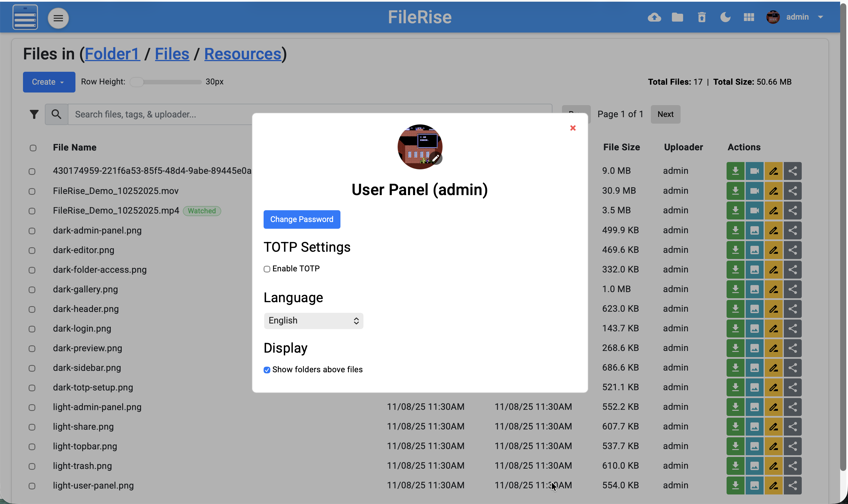Click the Change Password button
This screenshot has height=504, width=848.
[x=302, y=219]
